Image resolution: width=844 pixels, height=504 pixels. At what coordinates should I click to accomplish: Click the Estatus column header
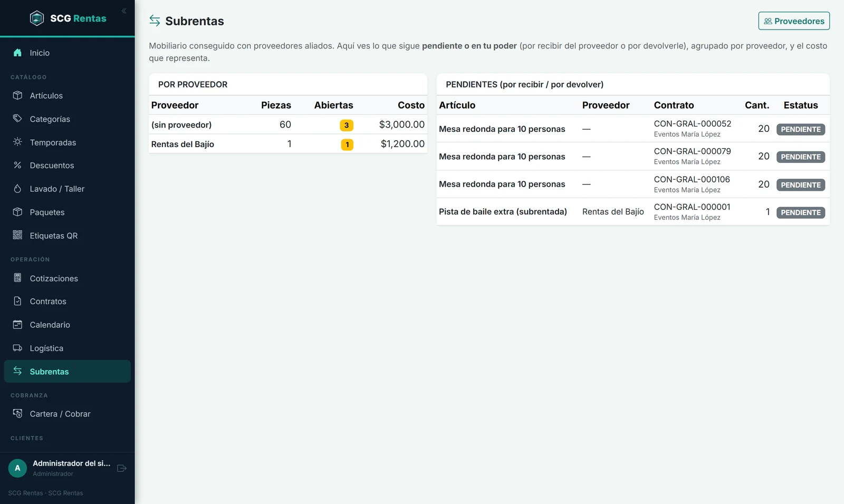point(801,105)
